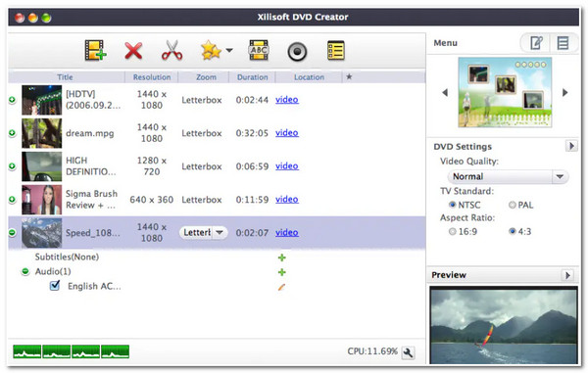Image resolution: width=588 pixels, height=373 pixels.
Task: Sort by the Location column header
Action: click(309, 77)
